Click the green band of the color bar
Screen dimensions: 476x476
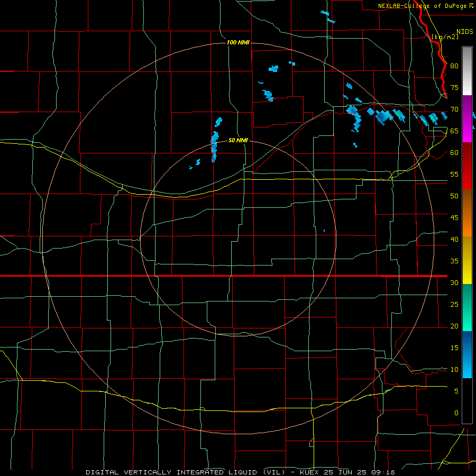coord(467,307)
